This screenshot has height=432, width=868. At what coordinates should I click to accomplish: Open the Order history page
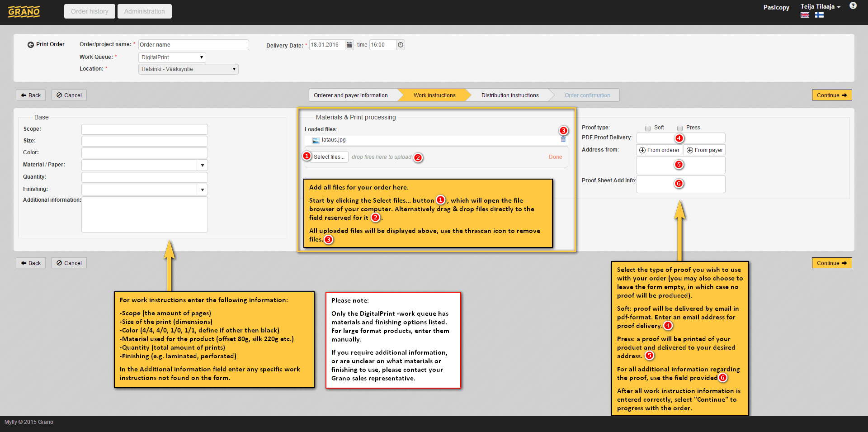90,11
